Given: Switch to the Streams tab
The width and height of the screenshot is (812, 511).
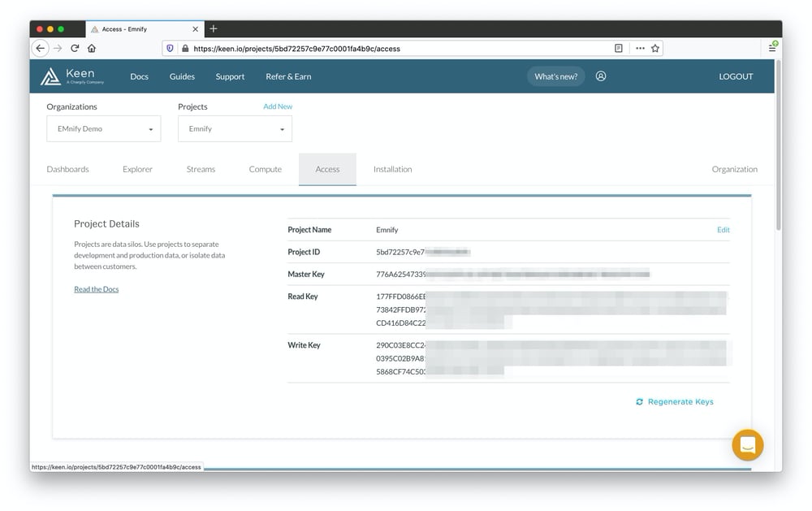Looking at the screenshot, I should pos(201,169).
